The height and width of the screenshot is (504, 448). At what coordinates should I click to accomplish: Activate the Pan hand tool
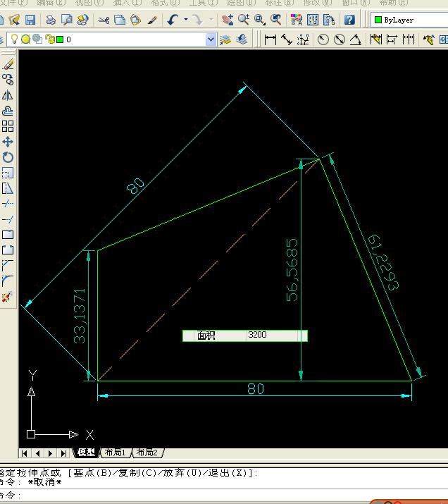[228, 20]
